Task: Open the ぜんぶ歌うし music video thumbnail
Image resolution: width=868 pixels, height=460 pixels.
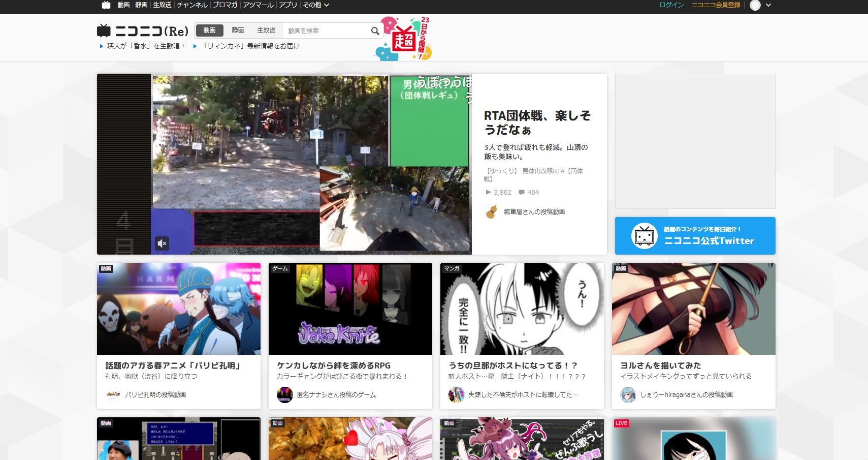Action: tap(522, 439)
